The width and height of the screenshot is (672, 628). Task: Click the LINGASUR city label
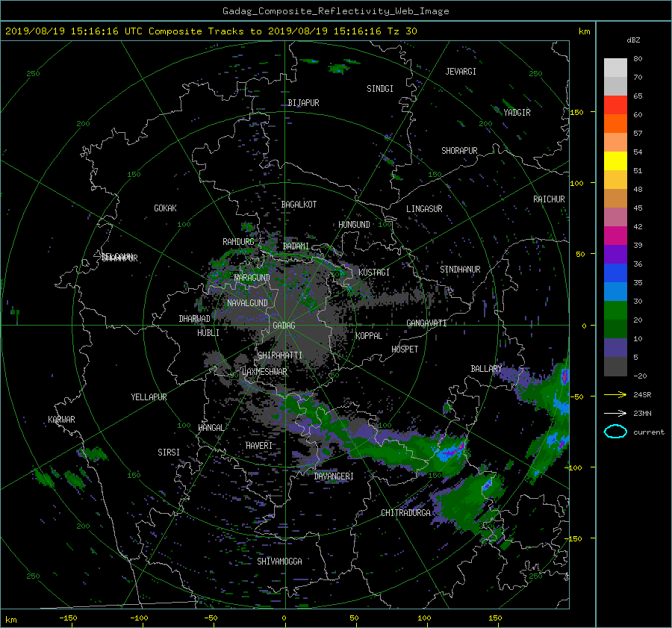point(424,209)
